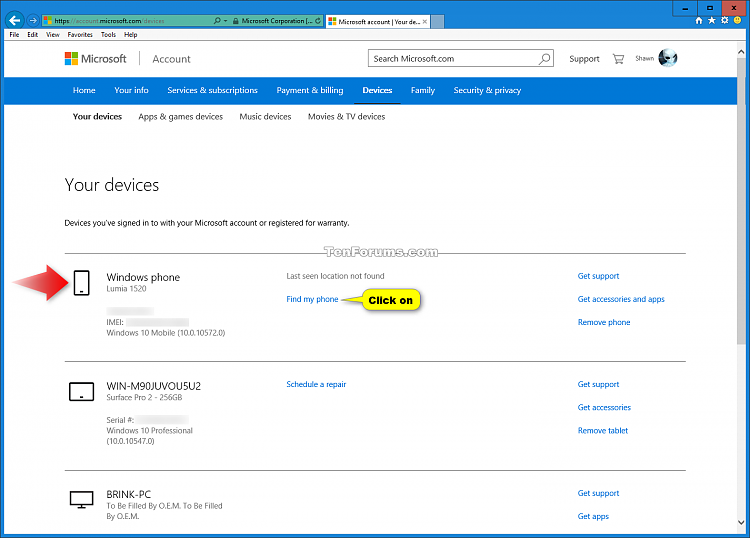The image size is (750, 538).
Task: Click the Support link
Action: pyautogui.click(x=584, y=59)
